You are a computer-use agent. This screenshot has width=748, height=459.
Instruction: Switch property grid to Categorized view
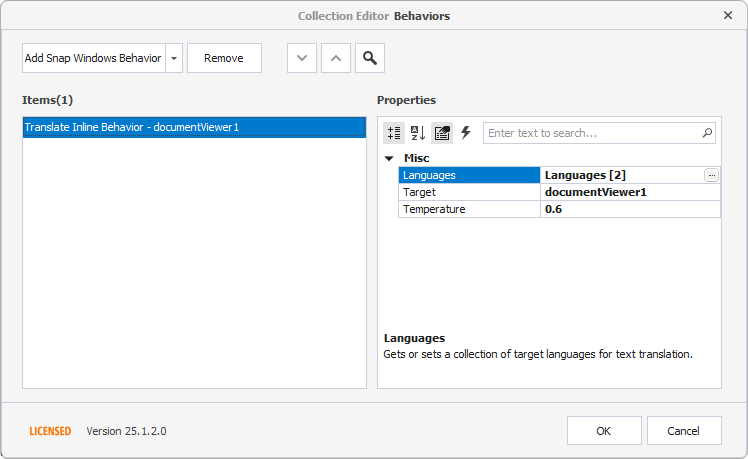pyautogui.click(x=394, y=133)
